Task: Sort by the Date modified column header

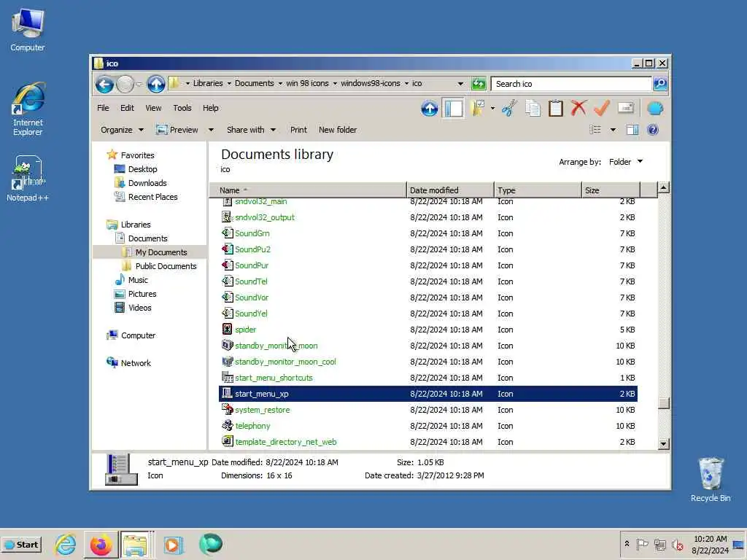Action: 450,190
